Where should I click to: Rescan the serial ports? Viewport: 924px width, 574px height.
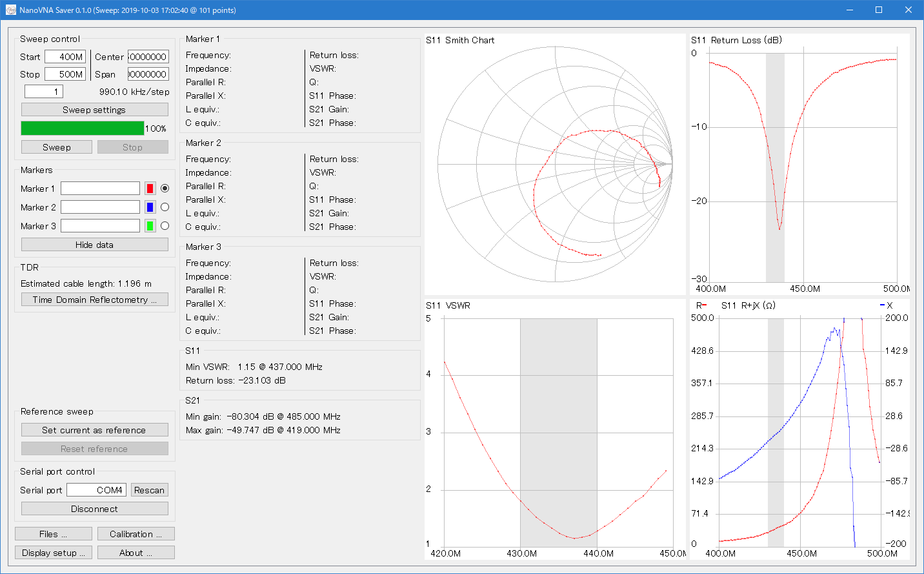[x=149, y=490]
